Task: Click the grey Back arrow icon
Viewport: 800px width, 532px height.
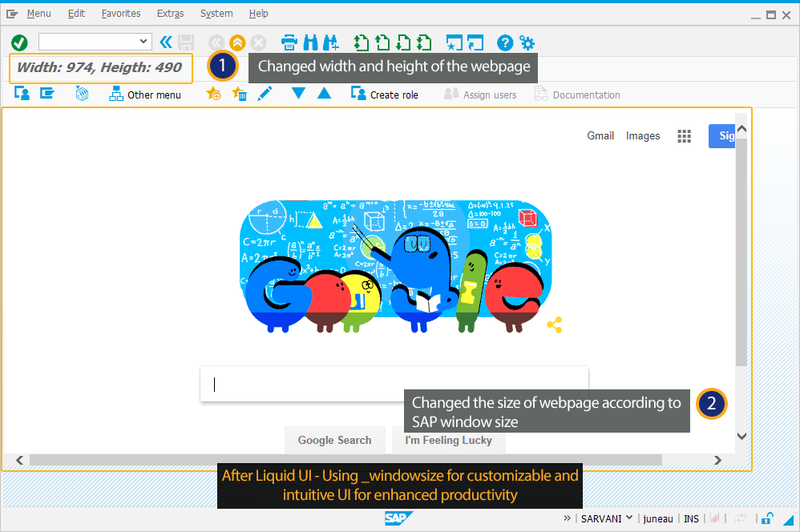Action: click(216, 42)
